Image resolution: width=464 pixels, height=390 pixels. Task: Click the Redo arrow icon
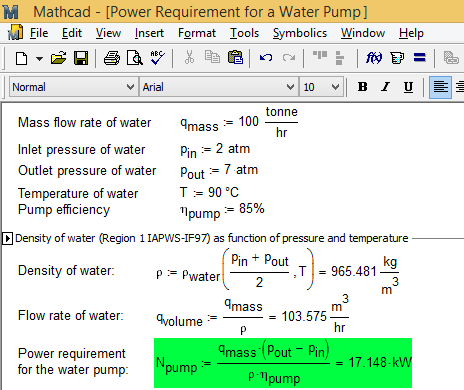(289, 58)
